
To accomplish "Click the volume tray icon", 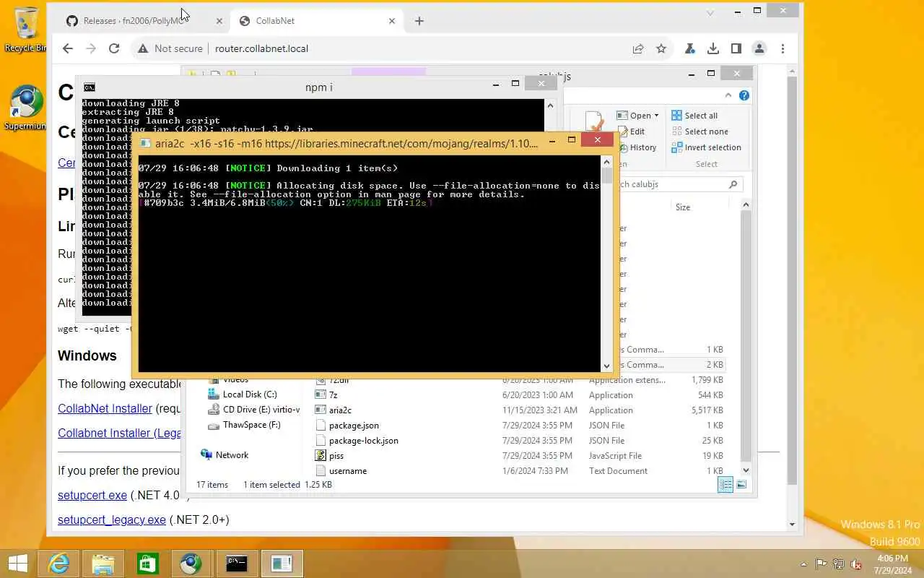I will (x=857, y=564).
